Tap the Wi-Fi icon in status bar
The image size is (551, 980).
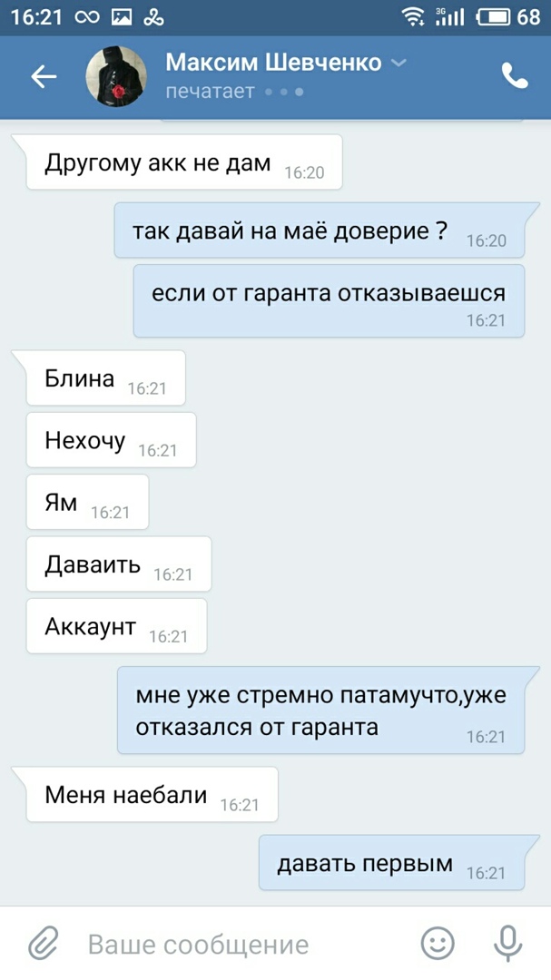pyautogui.click(x=413, y=17)
